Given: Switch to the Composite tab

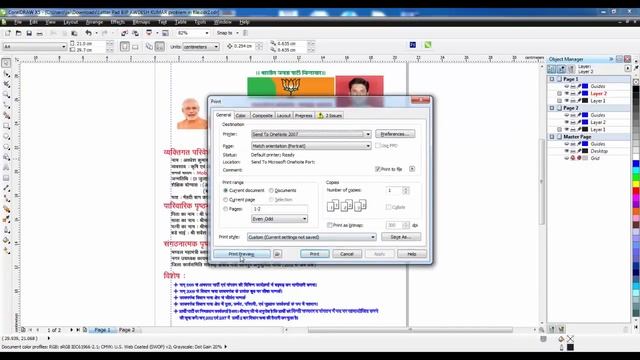Looking at the screenshot, I should tap(262, 116).
